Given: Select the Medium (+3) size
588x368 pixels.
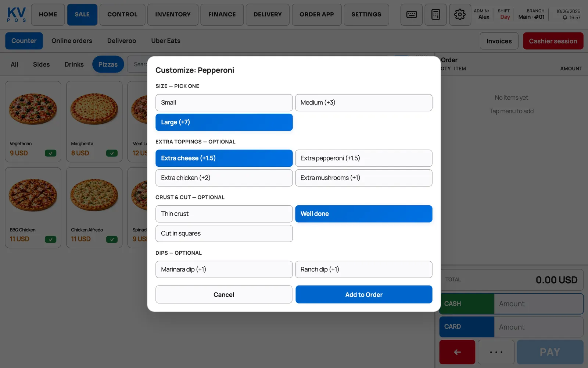Looking at the screenshot, I should click(x=364, y=103).
